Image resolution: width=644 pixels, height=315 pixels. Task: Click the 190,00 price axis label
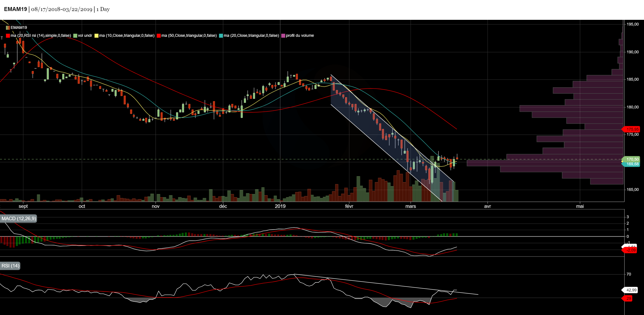(633, 52)
